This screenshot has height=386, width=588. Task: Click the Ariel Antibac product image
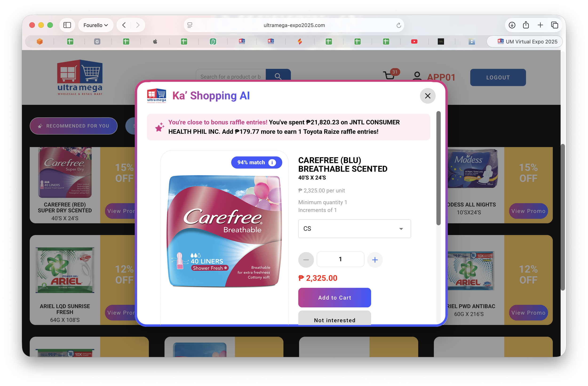(x=470, y=270)
